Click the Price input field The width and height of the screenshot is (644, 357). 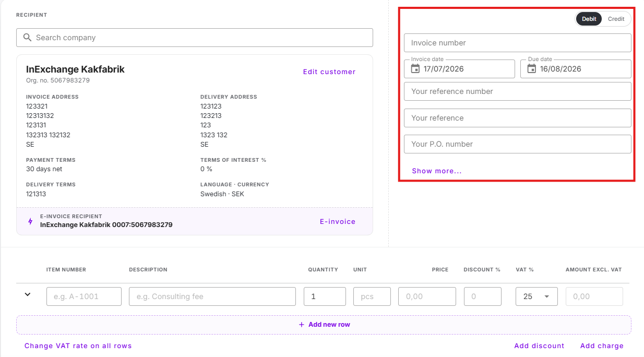pos(427,296)
